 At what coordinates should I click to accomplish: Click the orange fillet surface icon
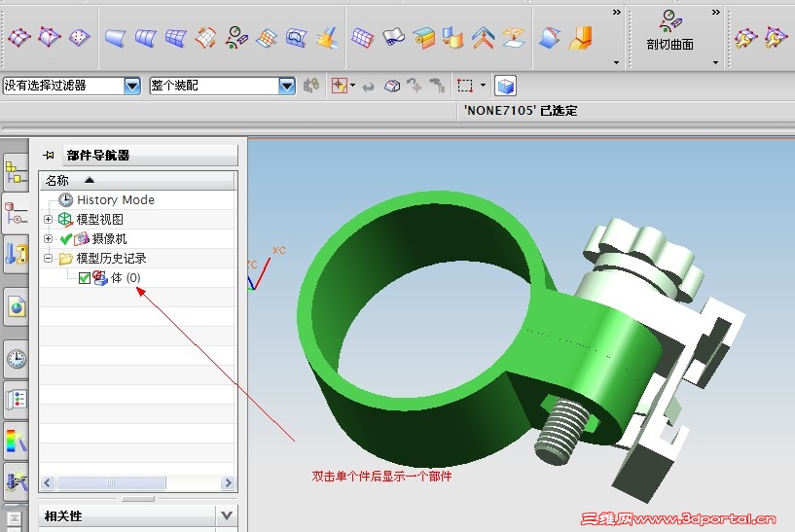coord(581,38)
